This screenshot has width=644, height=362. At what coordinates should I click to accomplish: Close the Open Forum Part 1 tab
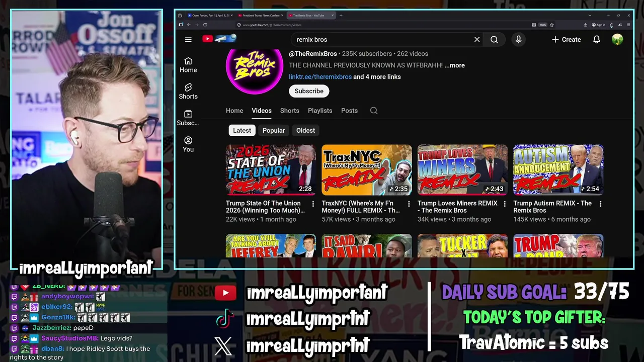[231, 16]
